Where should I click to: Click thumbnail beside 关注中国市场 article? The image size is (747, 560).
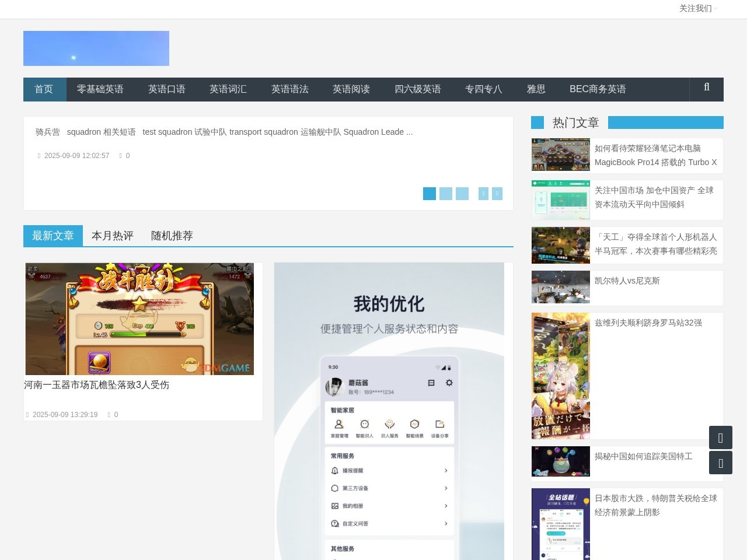point(561,199)
